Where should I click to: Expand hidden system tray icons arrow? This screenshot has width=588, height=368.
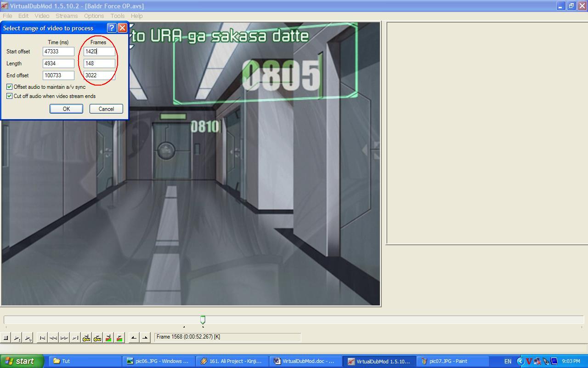point(520,361)
